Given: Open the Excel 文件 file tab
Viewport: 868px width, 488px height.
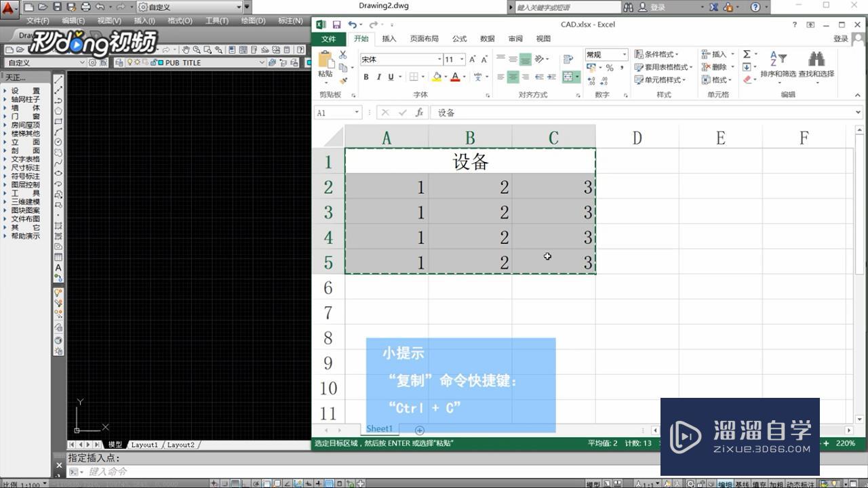Looking at the screenshot, I should click(x=329, y=39).
